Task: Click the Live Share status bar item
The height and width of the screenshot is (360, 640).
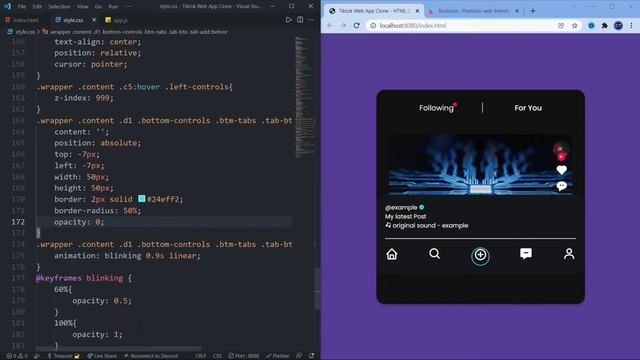Action: (102, 356)
